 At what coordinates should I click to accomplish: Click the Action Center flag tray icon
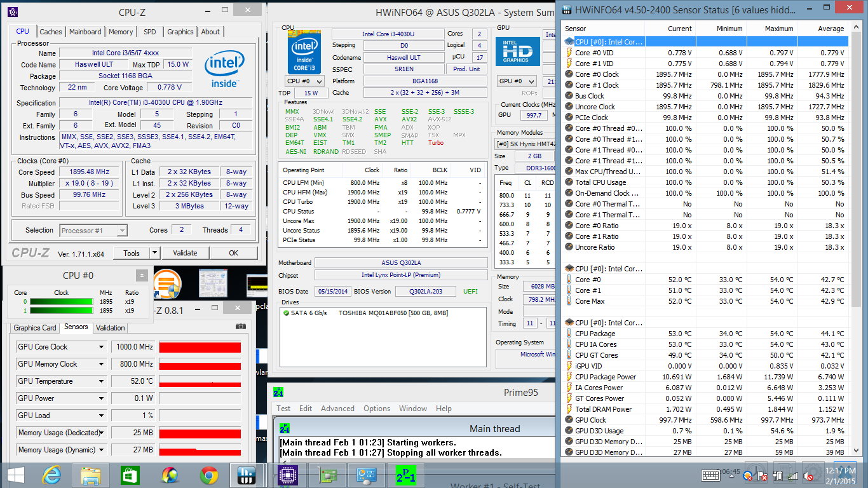point(762,475)
